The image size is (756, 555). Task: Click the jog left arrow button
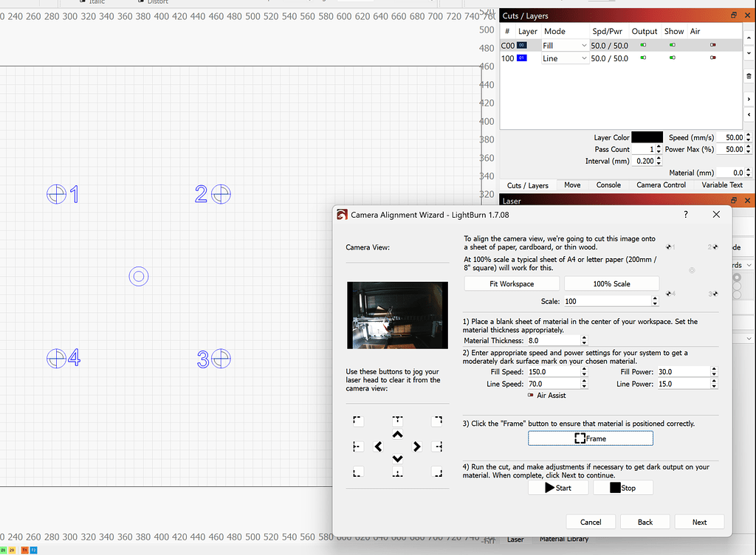pyautogui.click(x=379, y=447)
